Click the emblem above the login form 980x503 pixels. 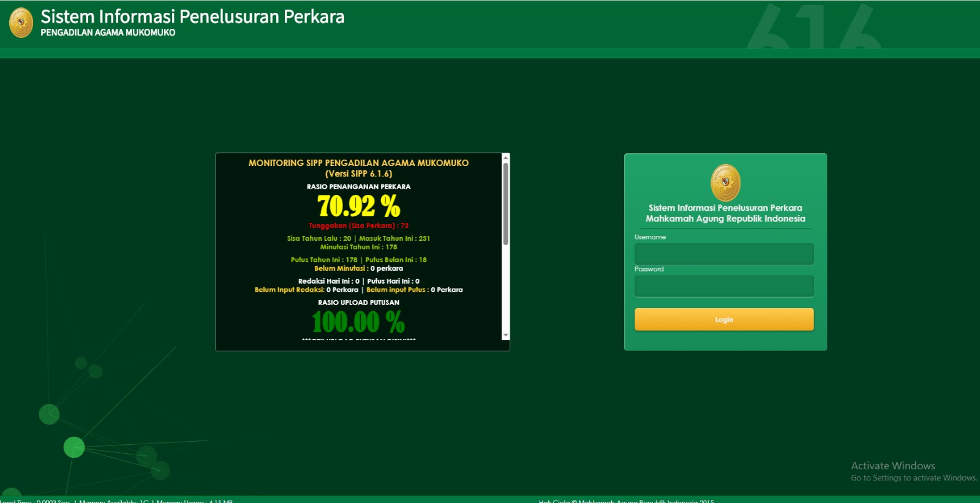click(x=725, y=183)
